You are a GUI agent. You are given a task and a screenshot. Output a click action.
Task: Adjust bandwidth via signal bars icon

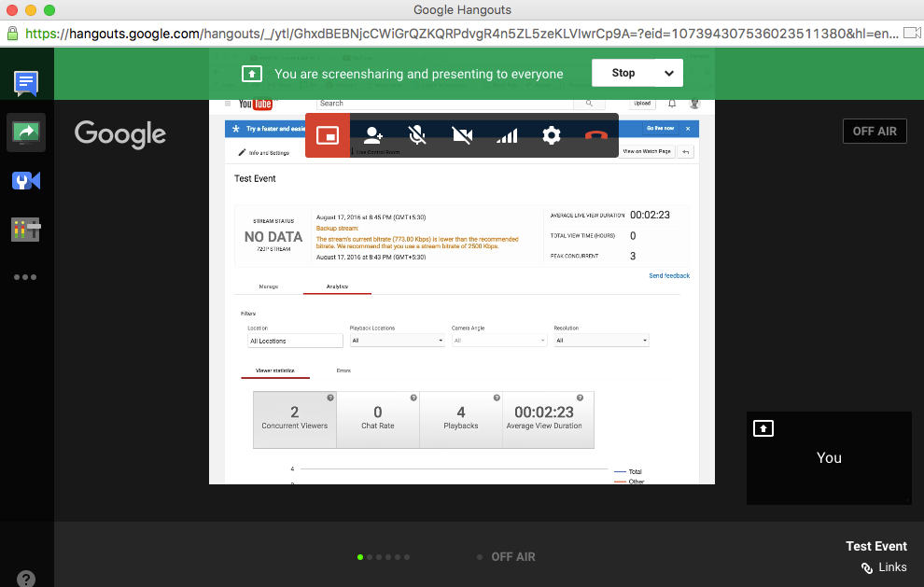click(507, 136)
